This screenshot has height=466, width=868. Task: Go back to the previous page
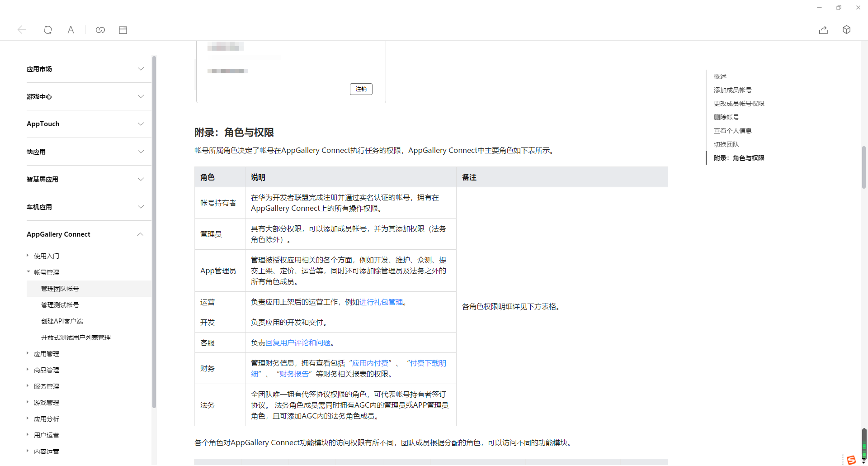click(21, 29)
